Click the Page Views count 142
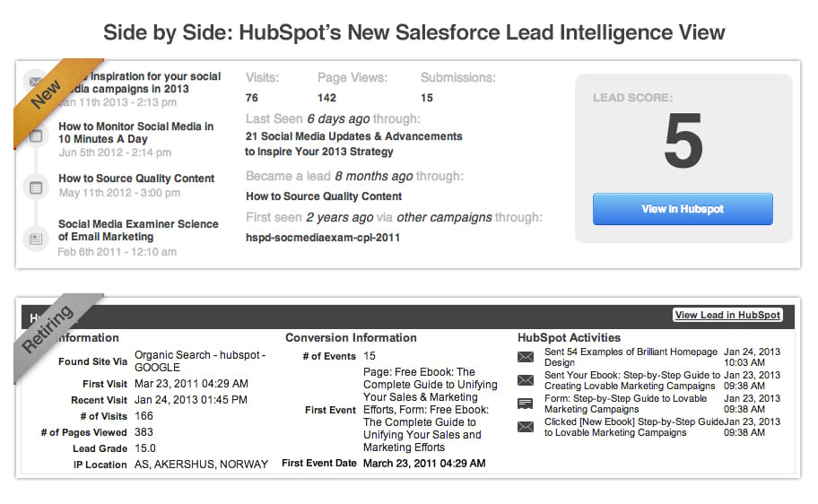 point(326,98)
